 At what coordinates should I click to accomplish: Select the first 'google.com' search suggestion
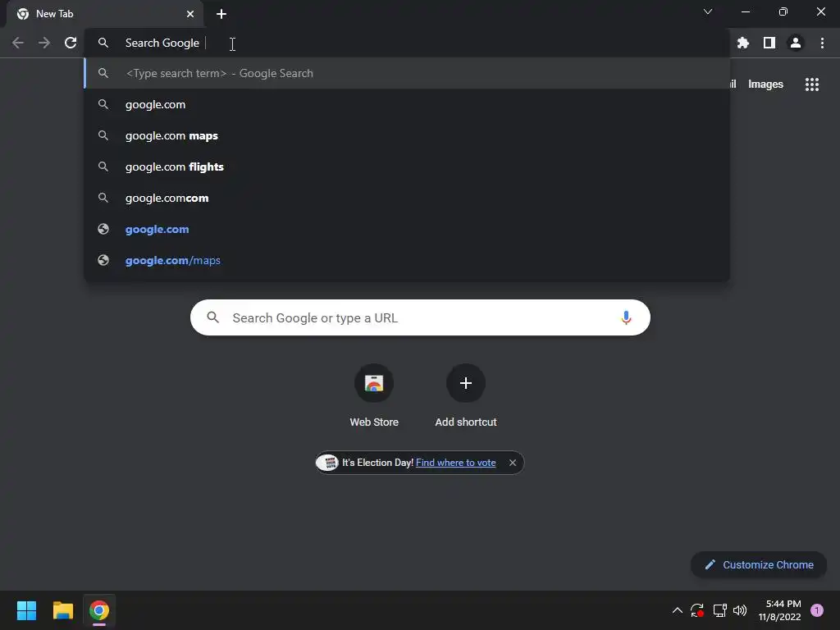407,104
